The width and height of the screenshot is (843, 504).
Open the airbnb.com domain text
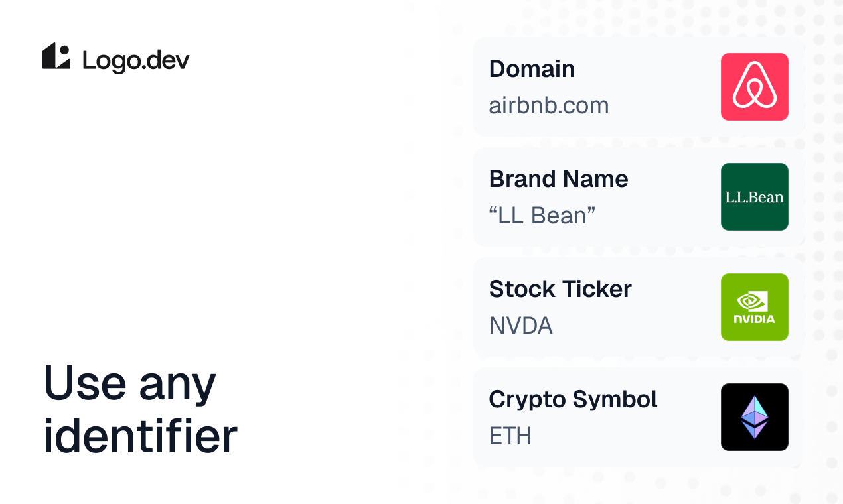click(548, 105)
